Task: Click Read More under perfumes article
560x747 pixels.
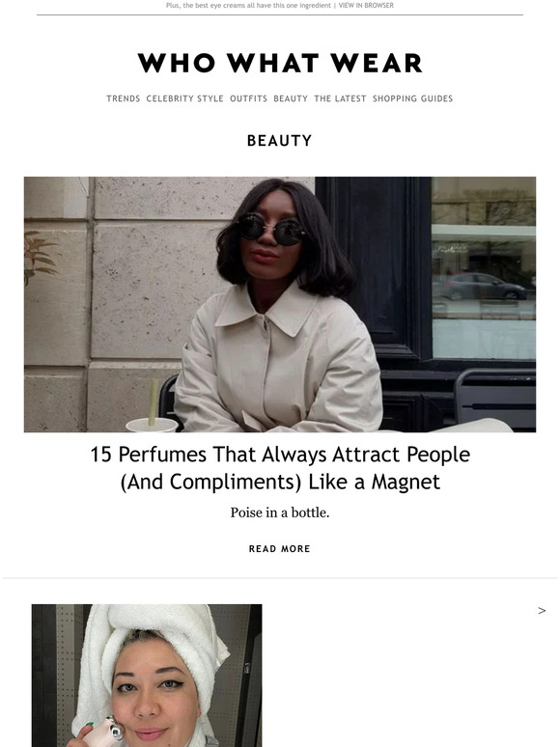Action: tap(279, 549)
